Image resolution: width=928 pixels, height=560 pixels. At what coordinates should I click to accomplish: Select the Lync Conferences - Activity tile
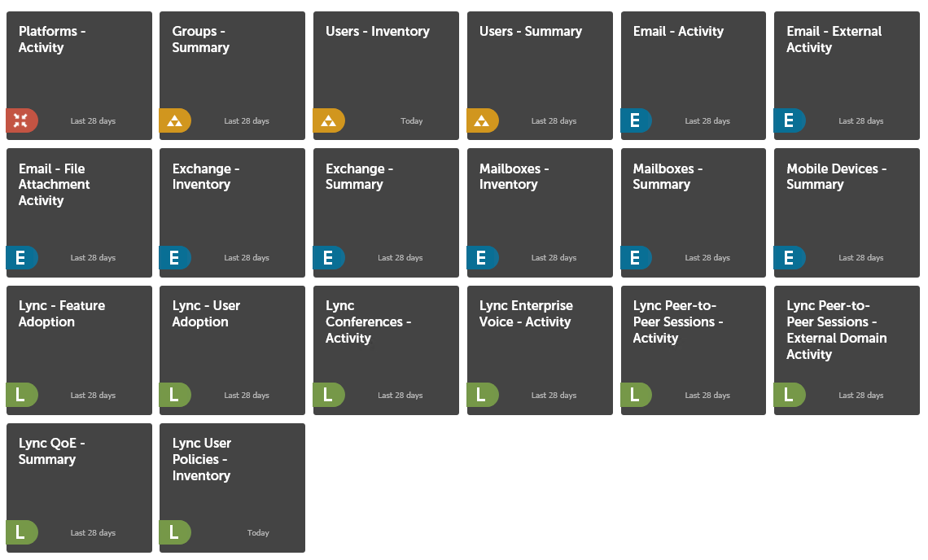(386, 351)
